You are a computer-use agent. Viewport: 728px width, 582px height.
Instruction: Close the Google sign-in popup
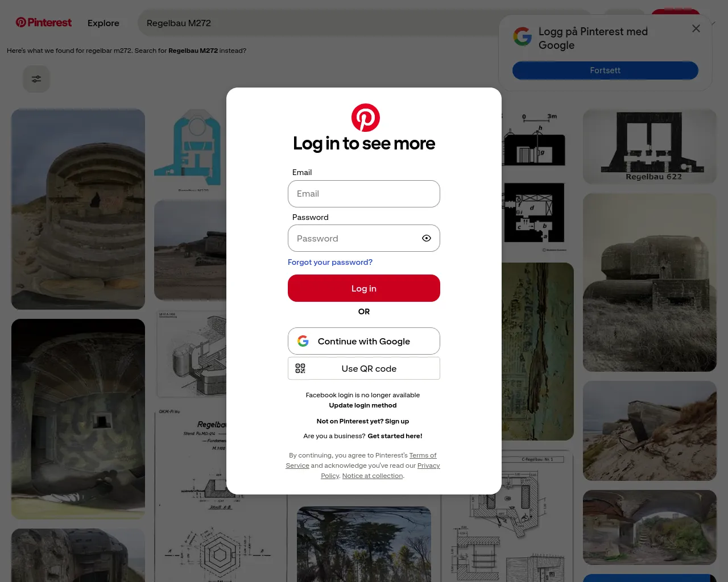click(696, 28)
